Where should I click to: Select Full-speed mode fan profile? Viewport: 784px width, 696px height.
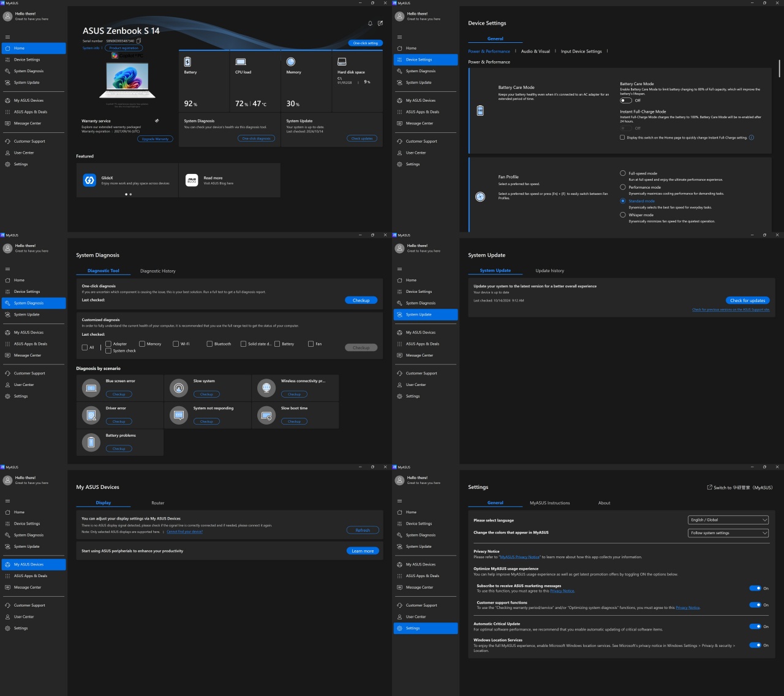point(623,173)
